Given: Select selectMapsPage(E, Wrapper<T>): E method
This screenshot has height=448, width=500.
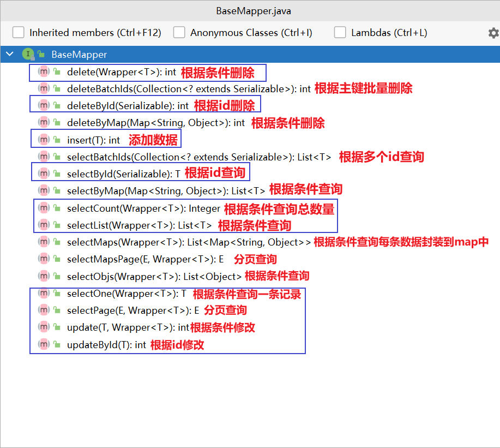Looking at the screenshot, I should click(x=146, y=259).
